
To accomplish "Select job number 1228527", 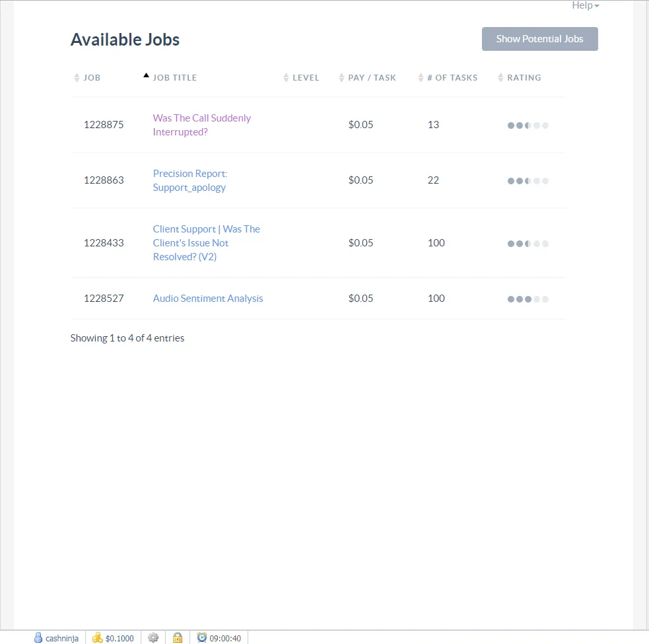I will tap(104, 298).
